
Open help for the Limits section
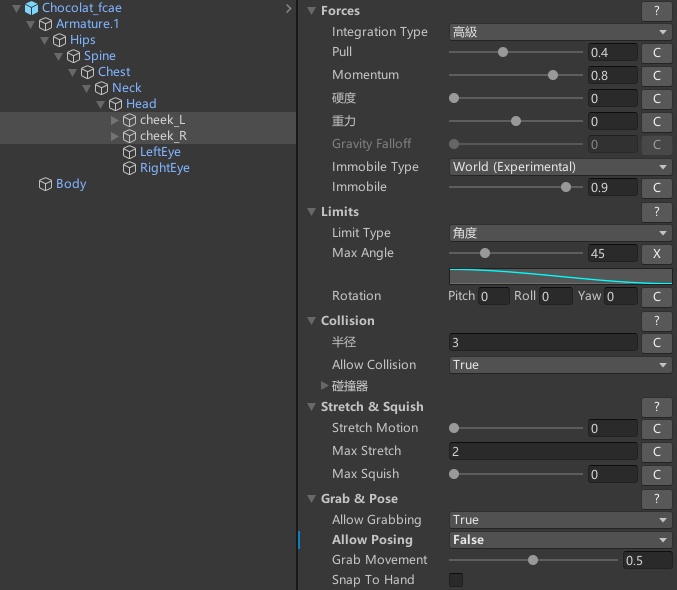tap(656, 212)
